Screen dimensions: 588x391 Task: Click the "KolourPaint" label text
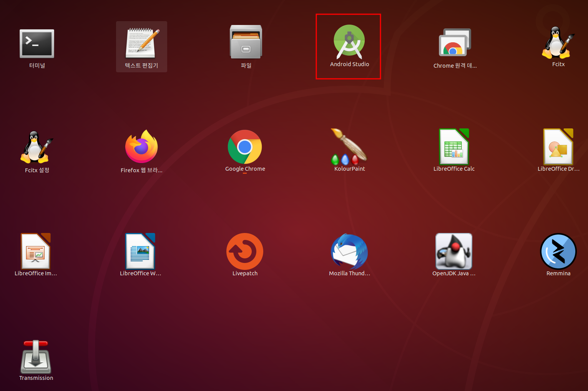[x=350, y=169]
